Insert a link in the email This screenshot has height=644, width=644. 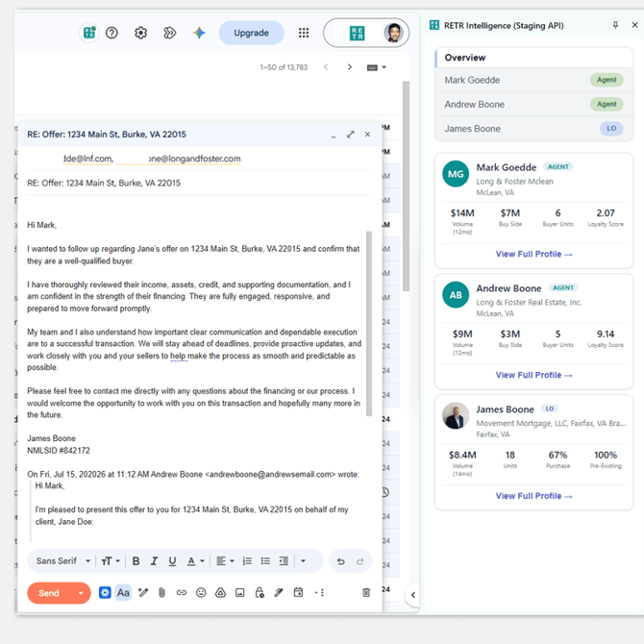click(x=181, y=593)
